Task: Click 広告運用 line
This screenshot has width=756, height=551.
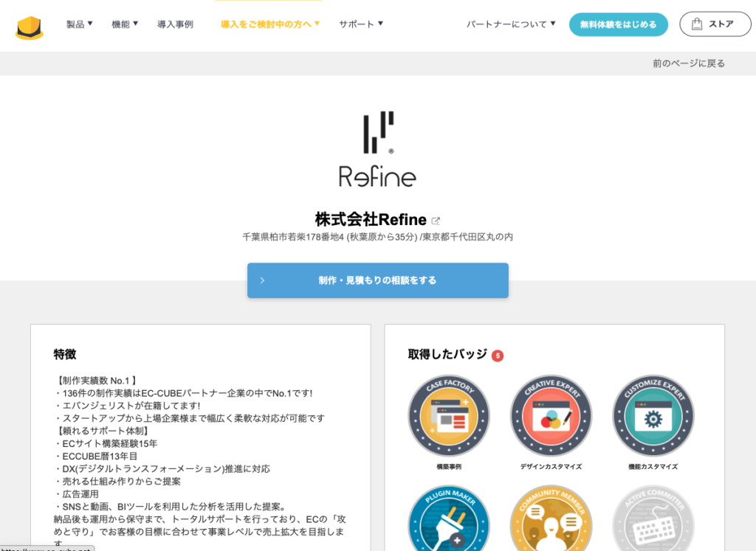Action: pos(77,494)
